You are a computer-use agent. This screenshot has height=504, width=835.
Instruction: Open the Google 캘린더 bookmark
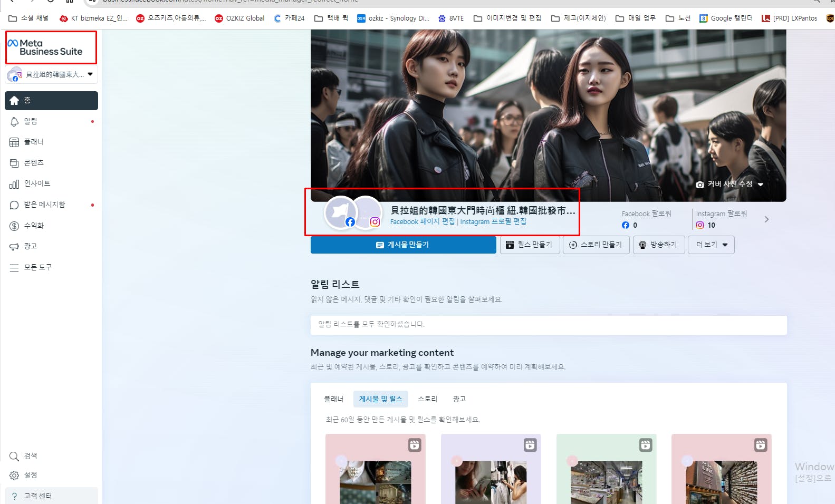pyautogui.click(x=726, y=18)
